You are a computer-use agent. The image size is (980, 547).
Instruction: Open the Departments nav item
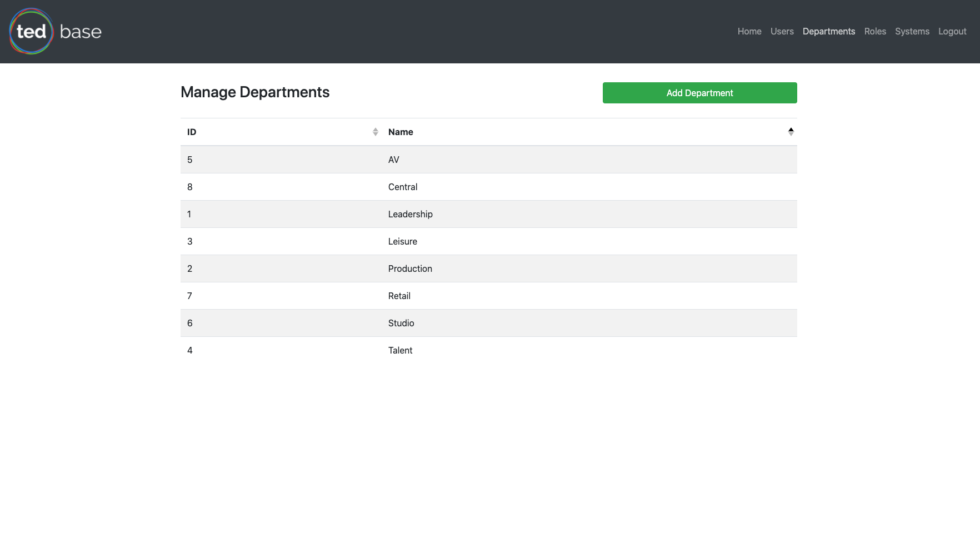(x=828, y=32)
